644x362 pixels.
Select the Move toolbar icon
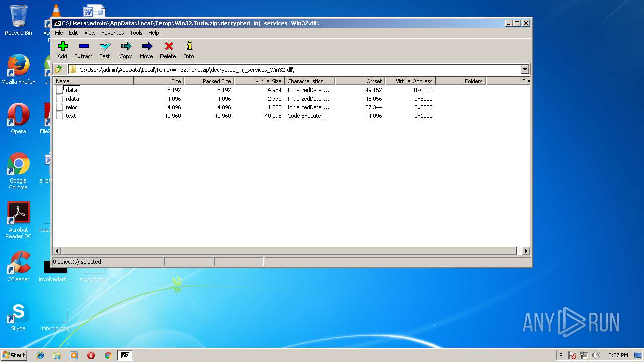click(146, 50)
